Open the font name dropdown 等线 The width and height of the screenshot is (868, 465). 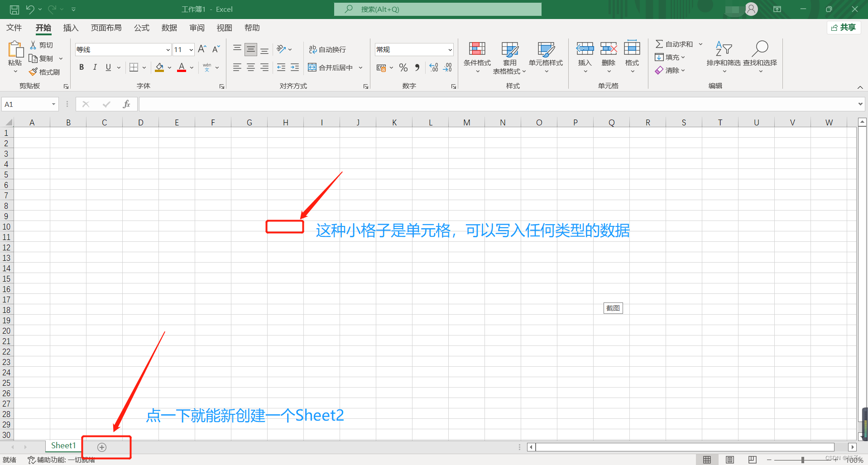(168, 50)
